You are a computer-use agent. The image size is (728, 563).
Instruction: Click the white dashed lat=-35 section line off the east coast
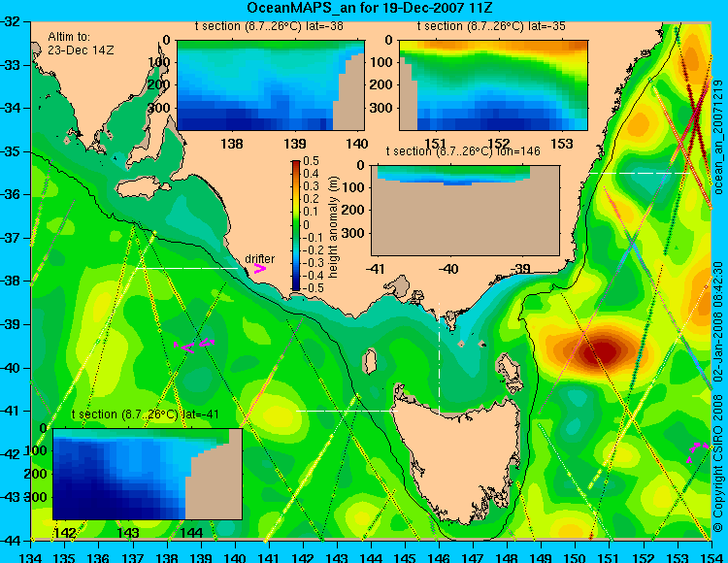tap(640, 173)
